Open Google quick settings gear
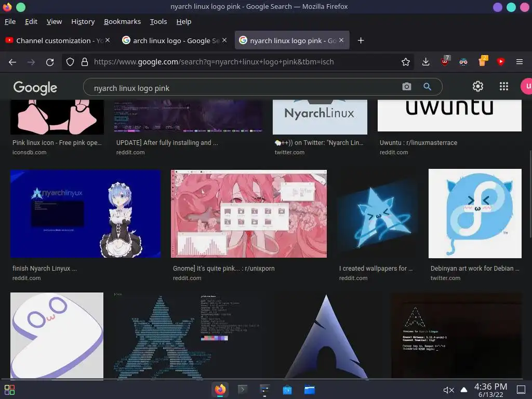 tap(478, 87)
